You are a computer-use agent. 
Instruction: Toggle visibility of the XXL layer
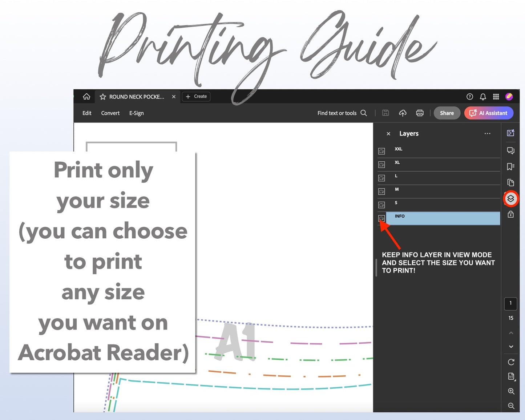pyautogui.click(x=381, y=151)
